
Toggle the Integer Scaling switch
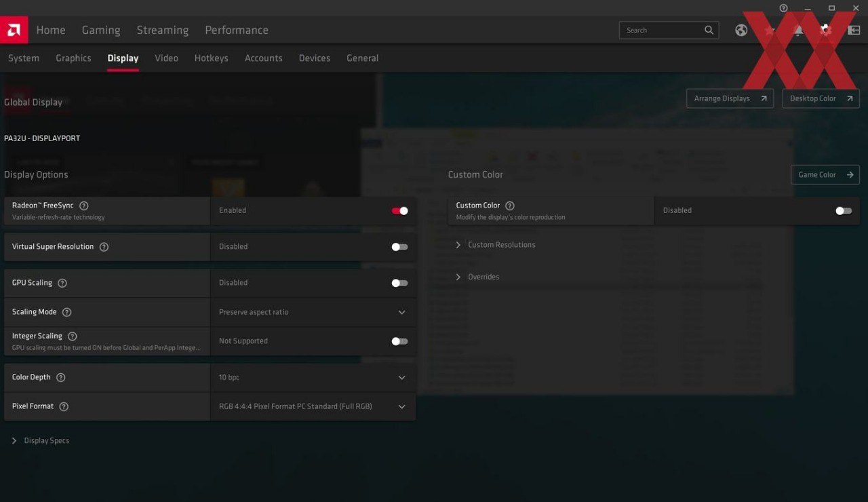click(x=400, y=341)
